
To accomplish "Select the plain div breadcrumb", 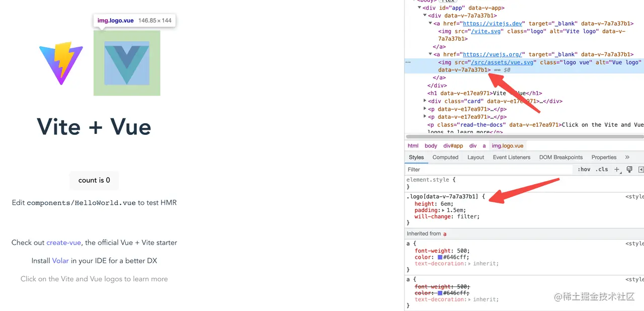I will coord(473,146).
